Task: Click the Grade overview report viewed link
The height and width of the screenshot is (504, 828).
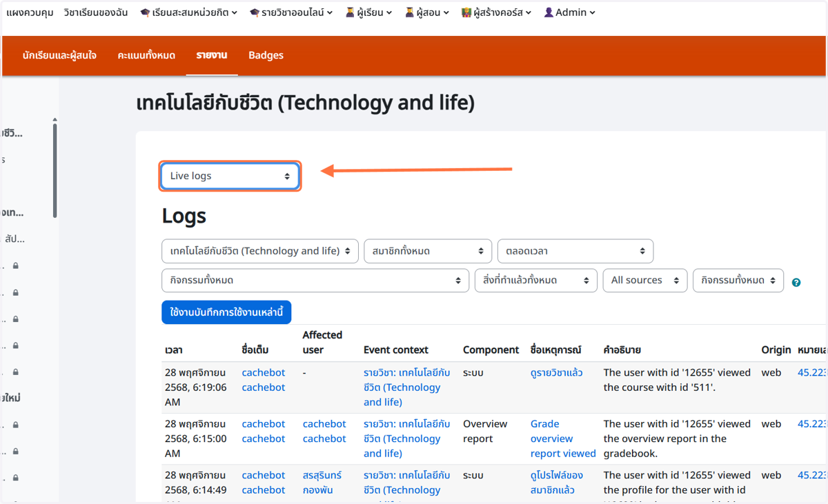Action: coord(563,439)
